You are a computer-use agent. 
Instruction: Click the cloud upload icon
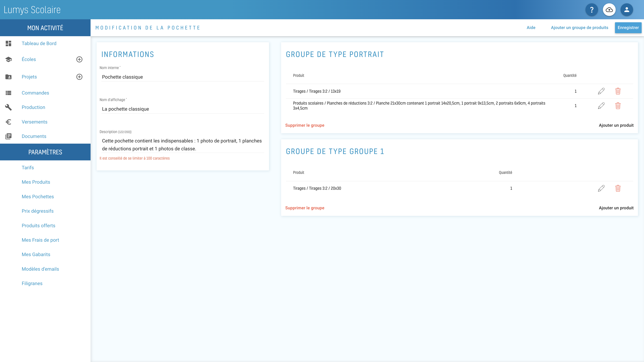609,10
